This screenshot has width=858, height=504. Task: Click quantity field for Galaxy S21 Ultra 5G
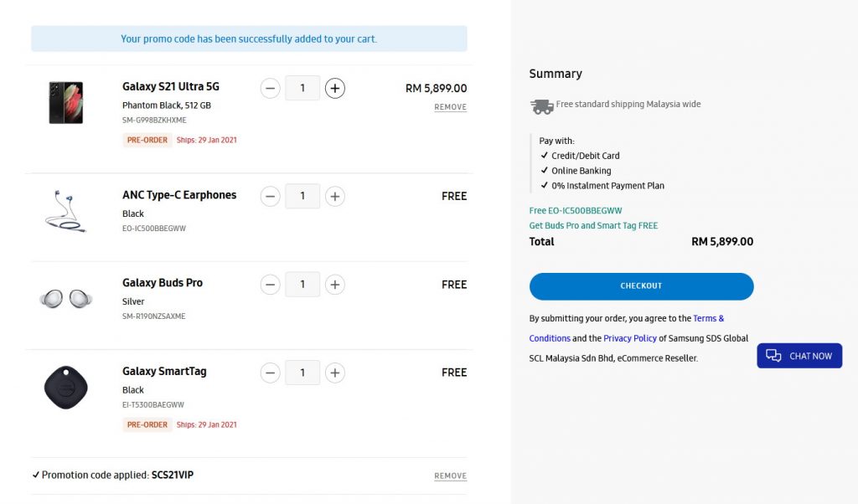point(302,88)
